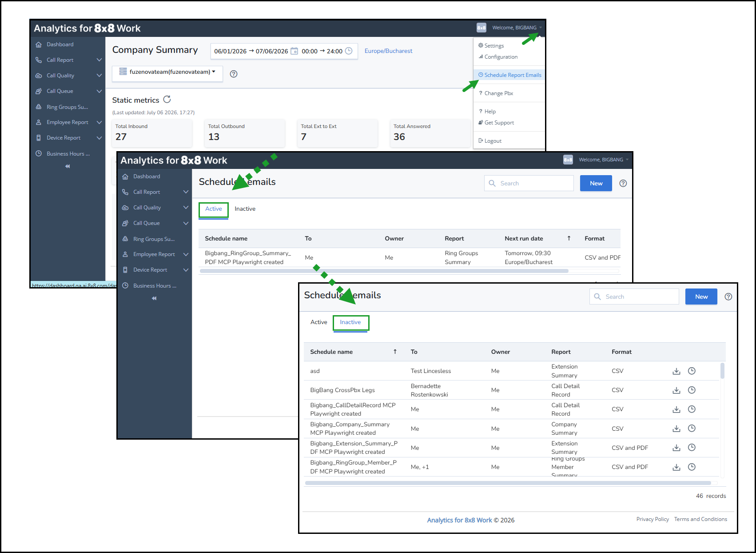Click the help icon beside the fuzenovateam selector
Screen dimensions: 756x553
[234, 74]
